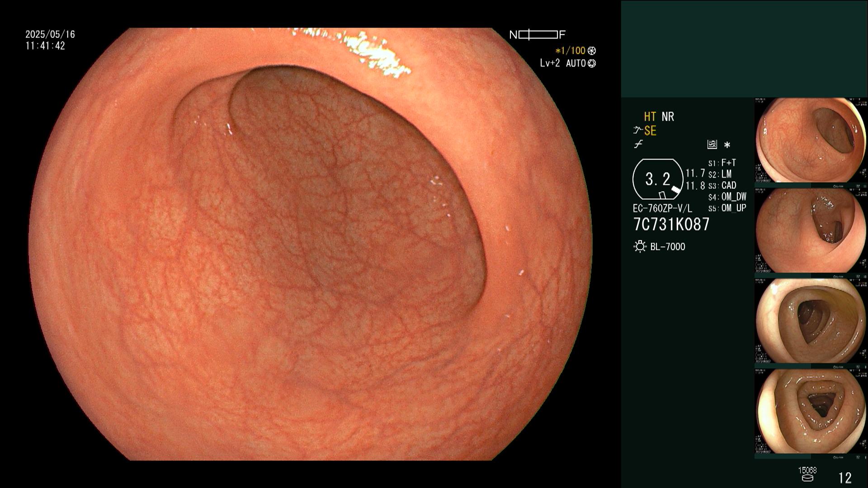Click the S5: OM_UP switch assignment
This screenshot has height=488, width=868.
(x=727, y=208)
